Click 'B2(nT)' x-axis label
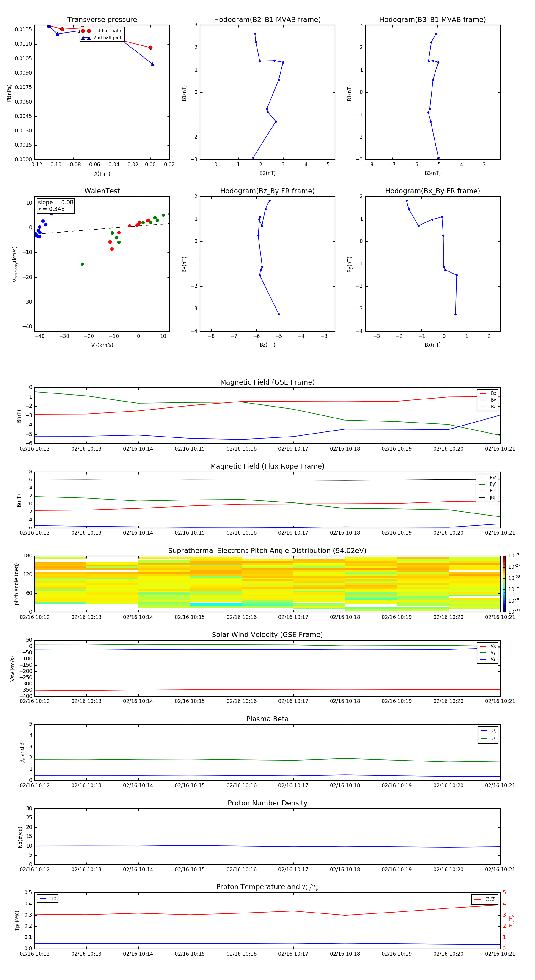535x980 pixels. [267, 173]
